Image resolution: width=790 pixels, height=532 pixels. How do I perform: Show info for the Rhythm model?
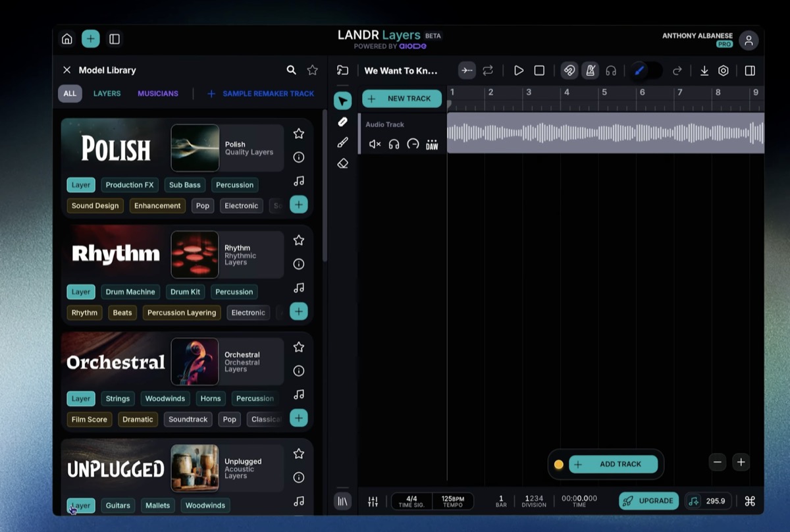pyautogui.click(x=299, y=264)
